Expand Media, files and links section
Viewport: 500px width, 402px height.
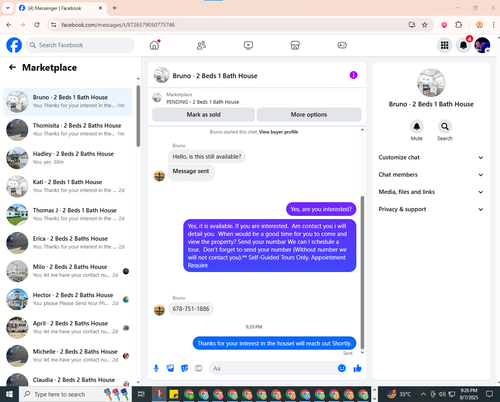click(x=431, y=192)
